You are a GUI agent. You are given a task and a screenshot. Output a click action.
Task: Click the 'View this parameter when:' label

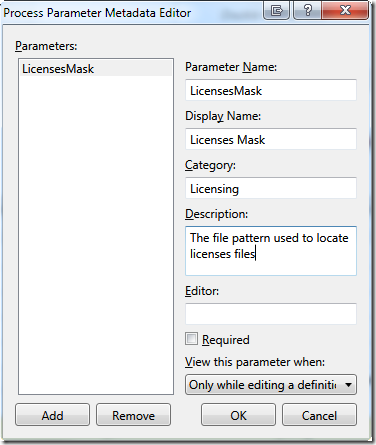(x=255, y=362)
